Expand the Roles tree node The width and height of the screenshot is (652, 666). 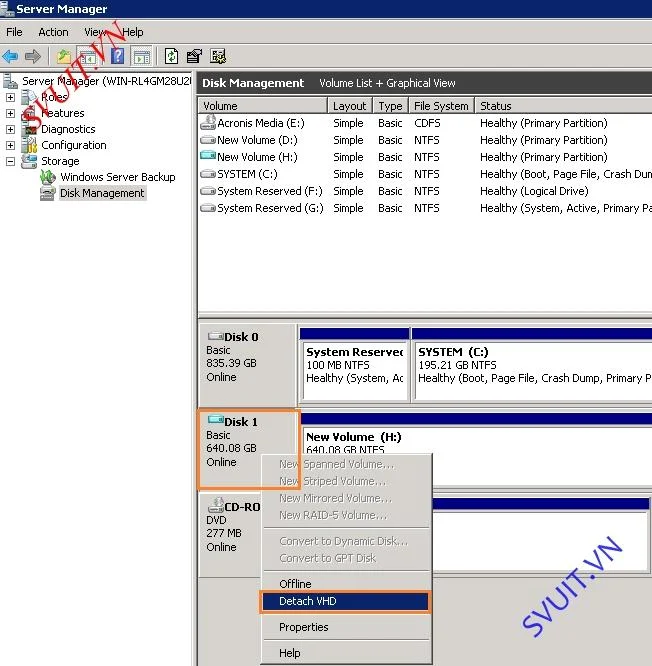pyautogui.click(x=11, y=97)
